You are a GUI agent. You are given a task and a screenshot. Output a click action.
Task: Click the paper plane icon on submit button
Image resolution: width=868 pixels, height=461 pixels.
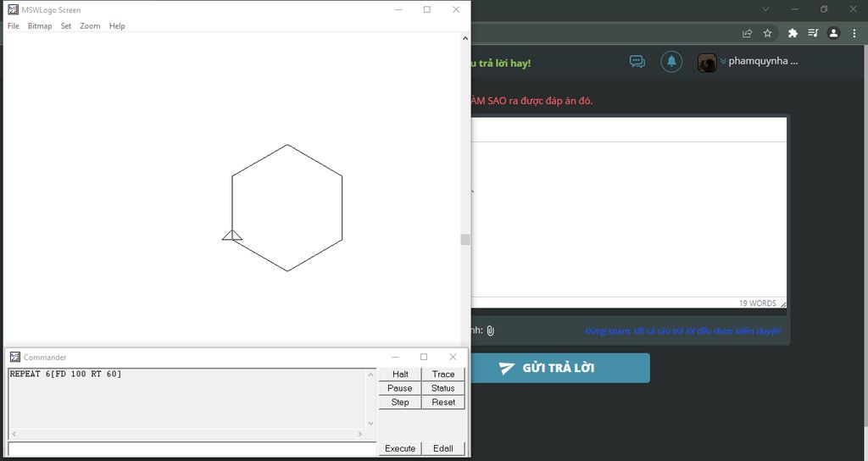pos(506,368)
